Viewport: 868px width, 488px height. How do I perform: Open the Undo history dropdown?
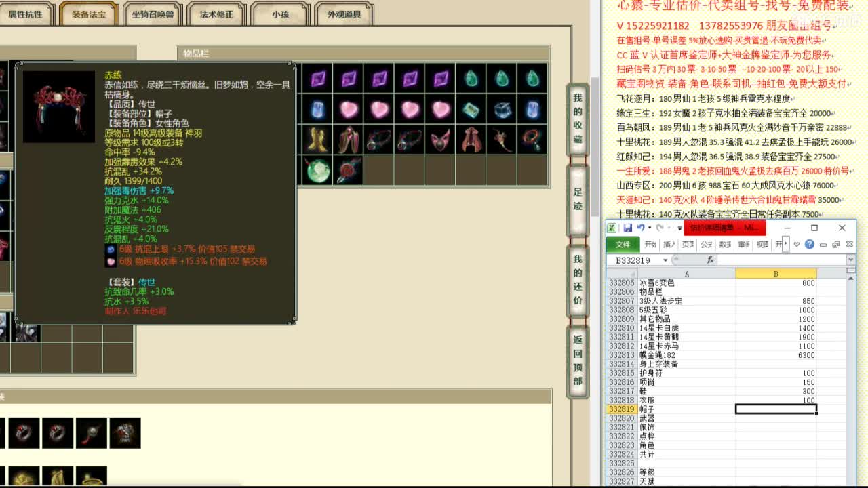(x=650, y=228)
